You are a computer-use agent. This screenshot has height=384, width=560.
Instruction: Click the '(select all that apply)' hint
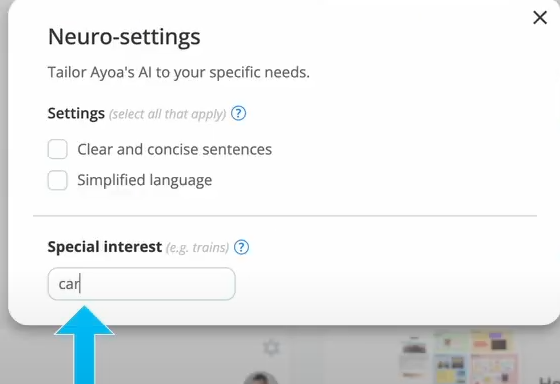click(168, 114)
